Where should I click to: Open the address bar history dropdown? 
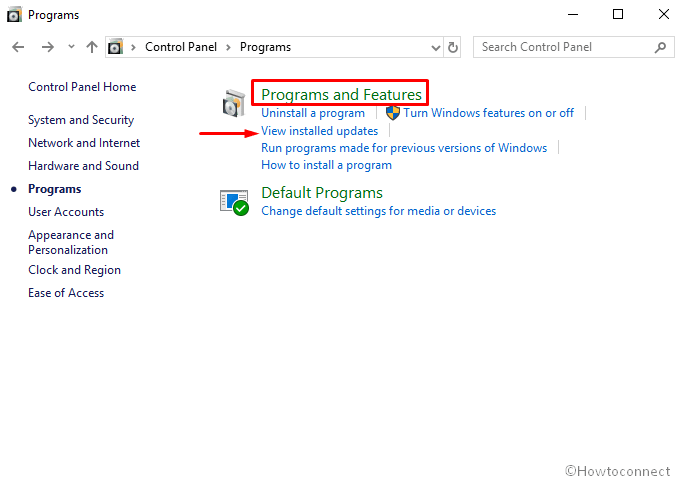[x=435, y=47]
